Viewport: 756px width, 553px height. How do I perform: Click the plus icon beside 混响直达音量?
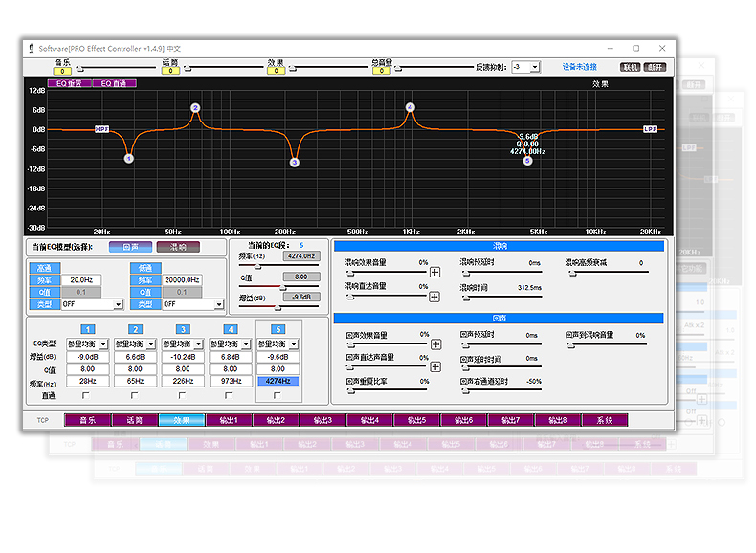tap(434, 297)
